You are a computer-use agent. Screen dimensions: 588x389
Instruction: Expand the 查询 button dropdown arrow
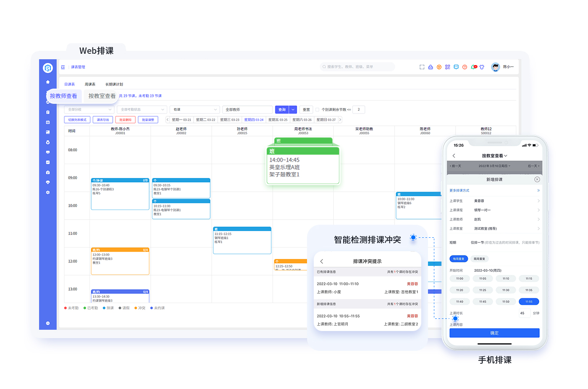(293, 109)
